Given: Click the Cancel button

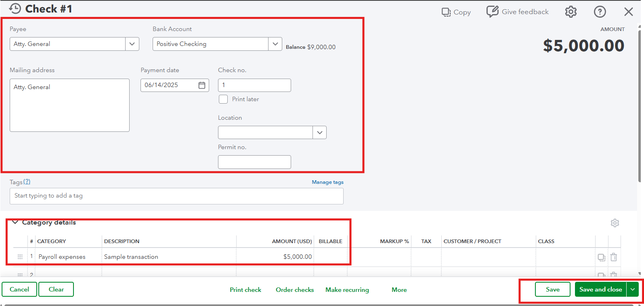Looking at the screenshot, I should (19, 289).
